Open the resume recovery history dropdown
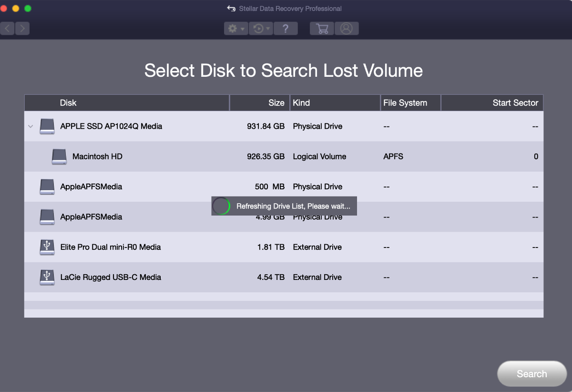This screenshot has width=572, height=392. 261,29
